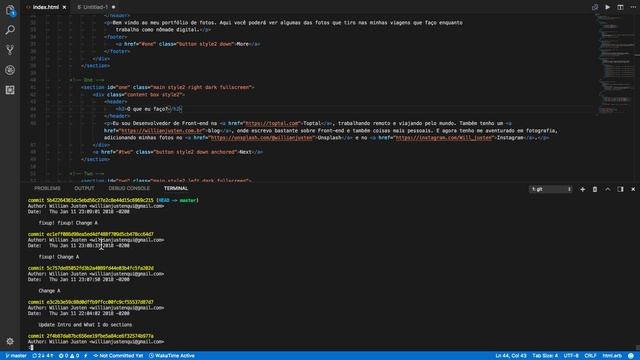The height and width of the screenshot is (360, 640).
Task: Open the Debug view in activity bar
Action: click(10, 70)
